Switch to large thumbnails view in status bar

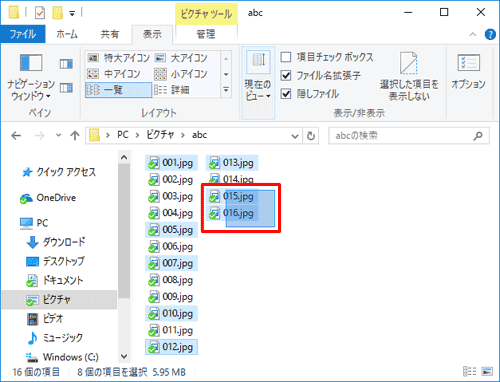487,371
